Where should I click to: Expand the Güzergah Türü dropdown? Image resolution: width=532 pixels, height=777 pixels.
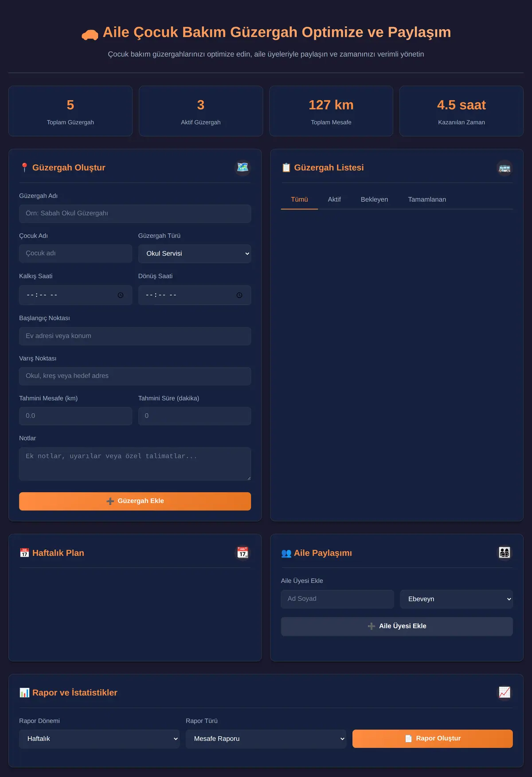point(195,254)
